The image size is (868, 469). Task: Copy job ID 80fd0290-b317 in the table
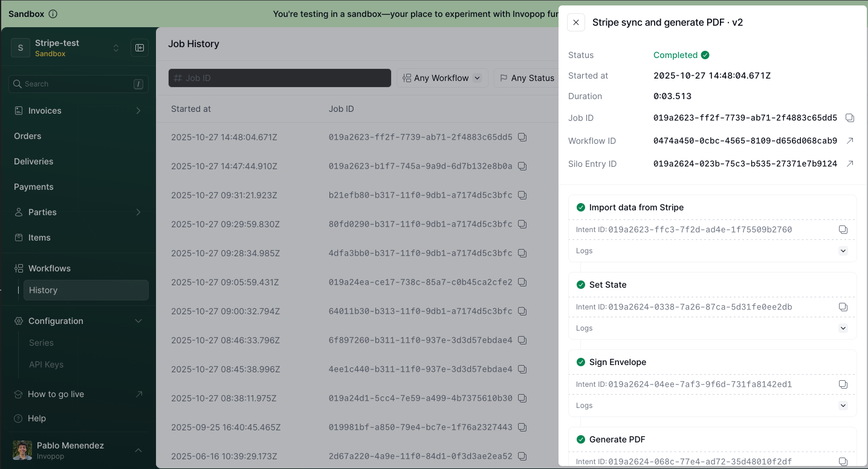tap(522, 224)
